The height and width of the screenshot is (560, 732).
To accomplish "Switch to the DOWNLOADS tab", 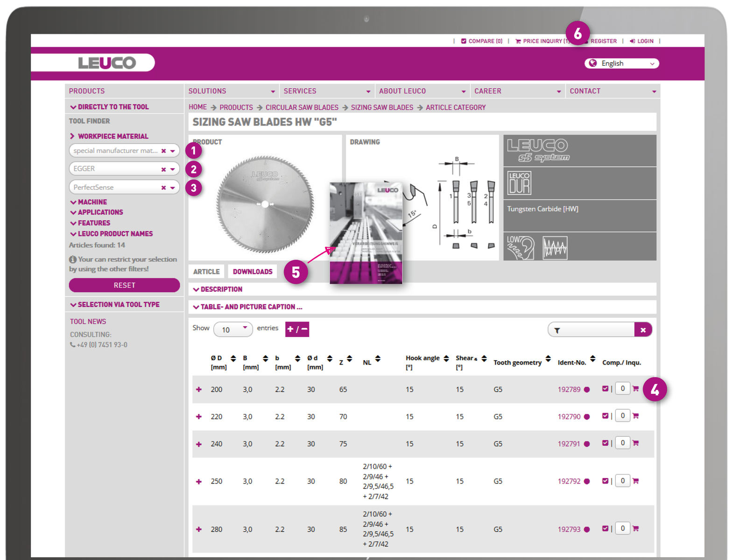I will [x=253, y=272].
